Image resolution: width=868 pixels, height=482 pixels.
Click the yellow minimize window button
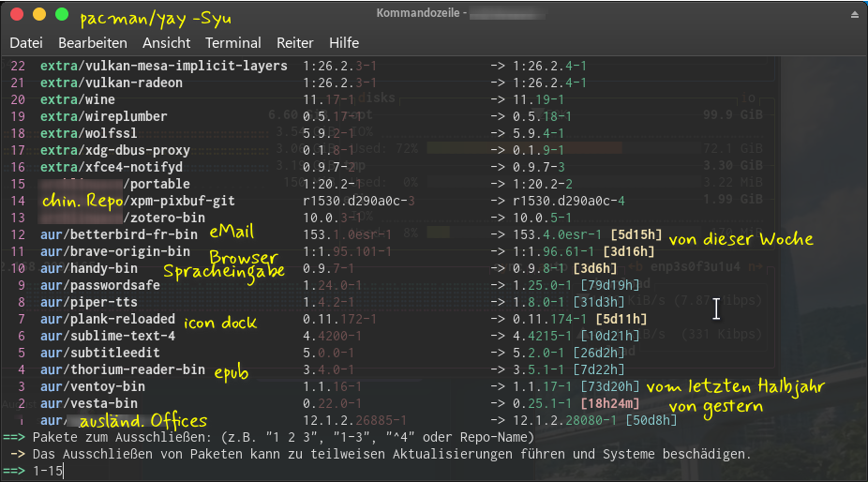39,14
